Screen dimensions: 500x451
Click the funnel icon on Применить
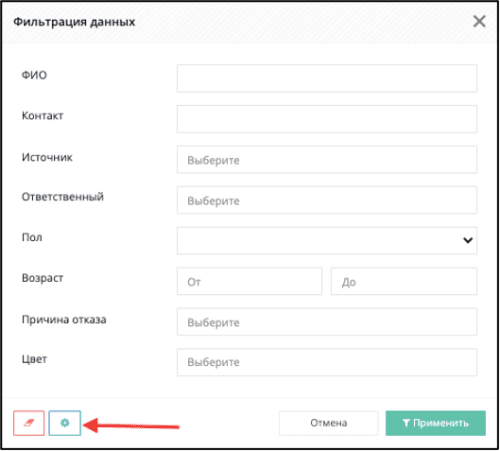[406, 423]
